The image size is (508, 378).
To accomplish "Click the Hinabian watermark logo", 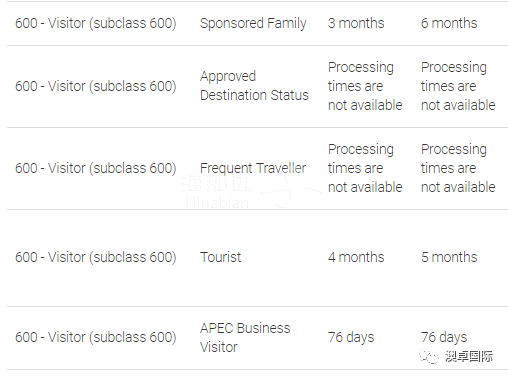I will coord(233,190).
